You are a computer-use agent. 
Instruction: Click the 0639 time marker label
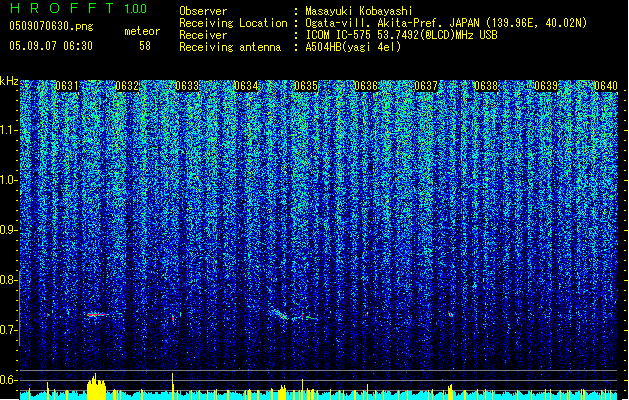(x=546, y=86)
